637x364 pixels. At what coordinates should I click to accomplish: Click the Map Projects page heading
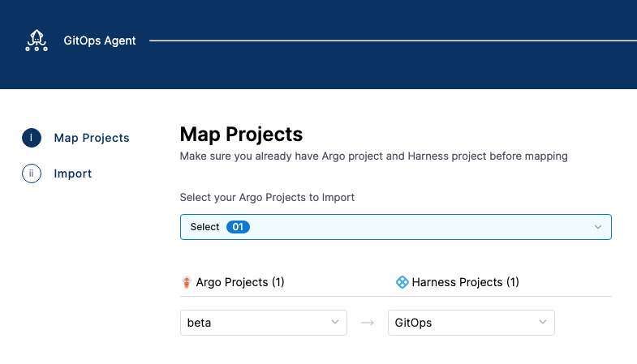241,134
